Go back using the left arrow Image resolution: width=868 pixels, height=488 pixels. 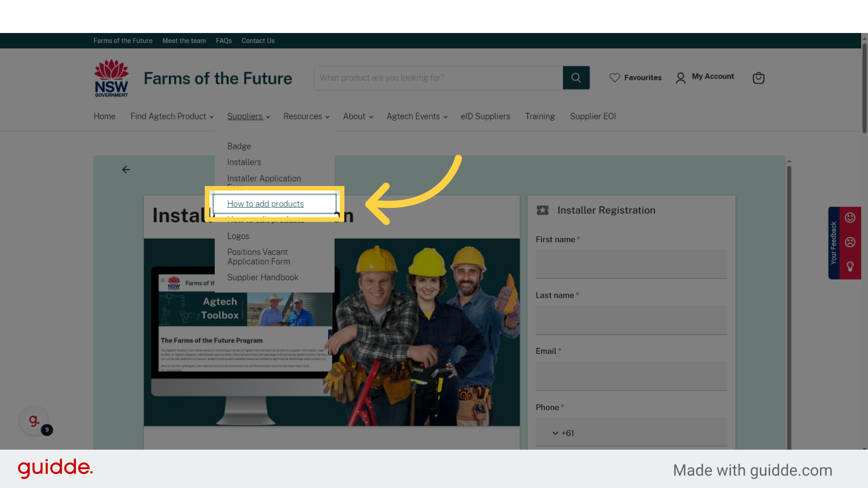[x=126, y=169]
